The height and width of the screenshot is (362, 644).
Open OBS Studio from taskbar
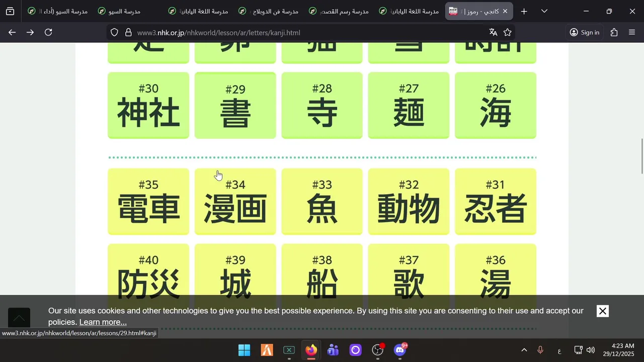(378, 350)
